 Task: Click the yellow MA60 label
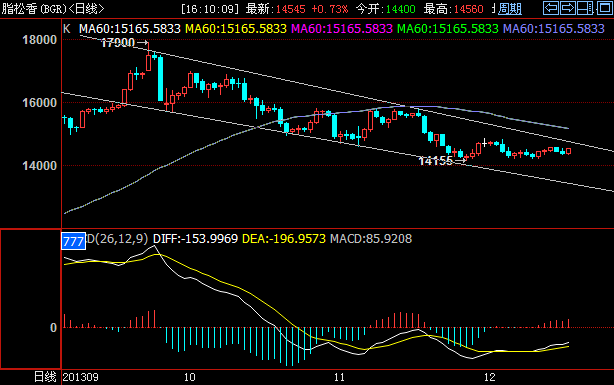[236, 29]
